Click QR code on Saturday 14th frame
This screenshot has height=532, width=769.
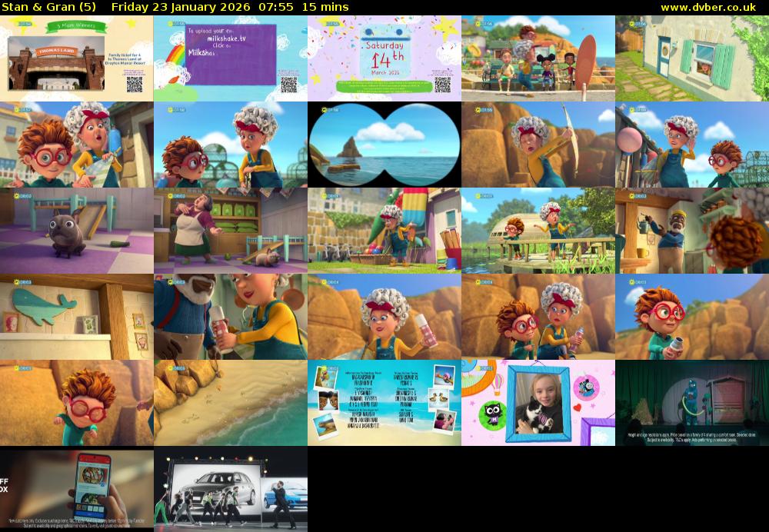tap(442, 84)
